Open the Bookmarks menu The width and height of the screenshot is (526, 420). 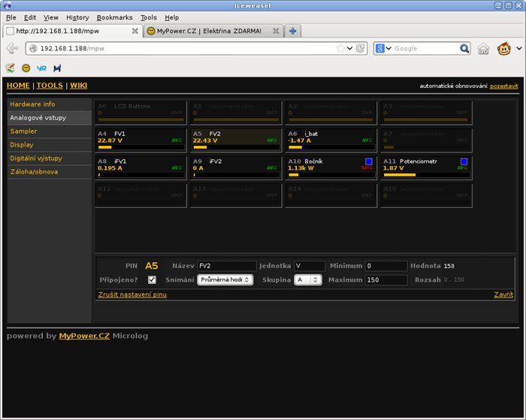(114, 17)
